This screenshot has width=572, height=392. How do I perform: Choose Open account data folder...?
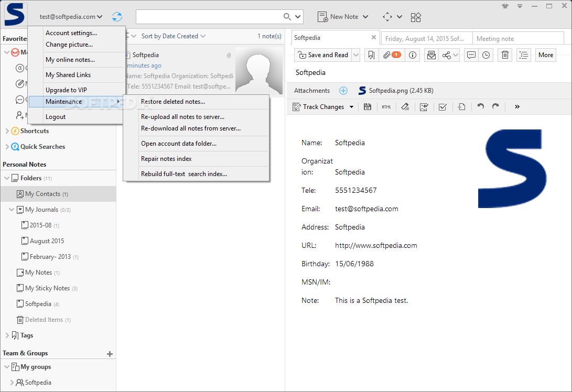coord(196,144)
